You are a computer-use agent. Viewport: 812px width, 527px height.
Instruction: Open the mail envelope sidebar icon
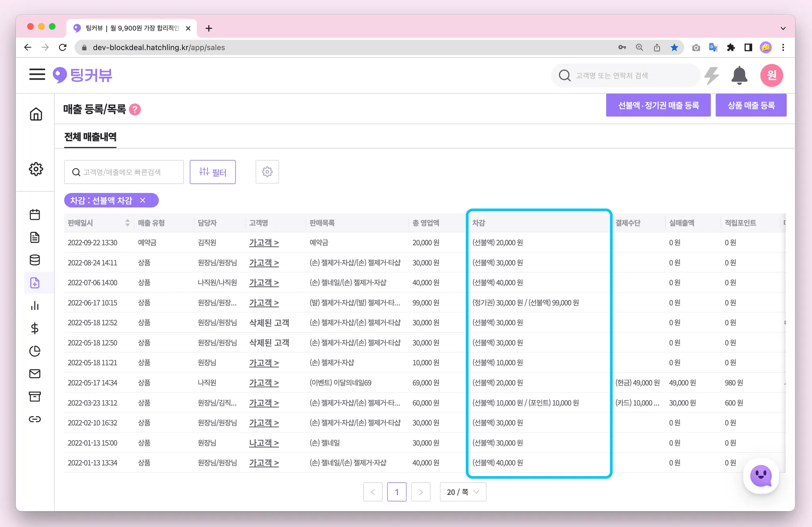[35, 374]
